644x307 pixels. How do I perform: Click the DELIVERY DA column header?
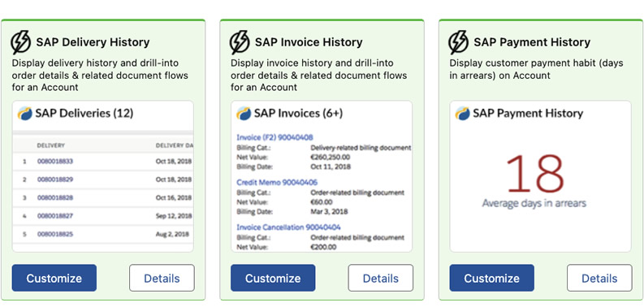pos(174,145)
